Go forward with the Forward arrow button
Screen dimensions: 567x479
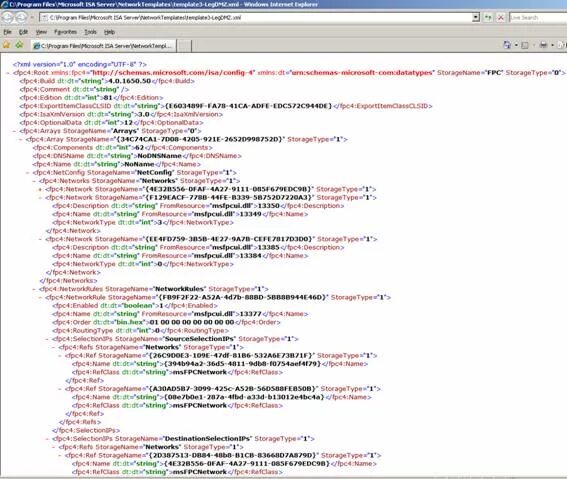tap(21, 17)
